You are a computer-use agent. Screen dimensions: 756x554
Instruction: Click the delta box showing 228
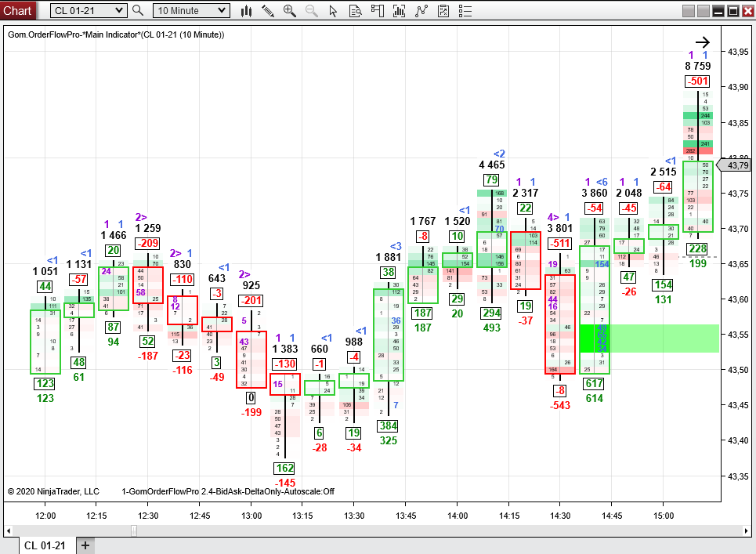(698, 249)
